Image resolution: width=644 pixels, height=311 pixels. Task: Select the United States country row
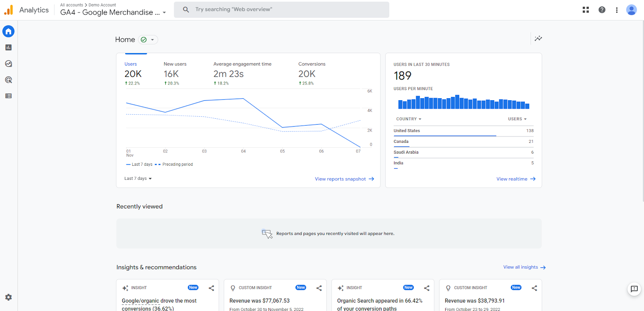click(464, 131)
